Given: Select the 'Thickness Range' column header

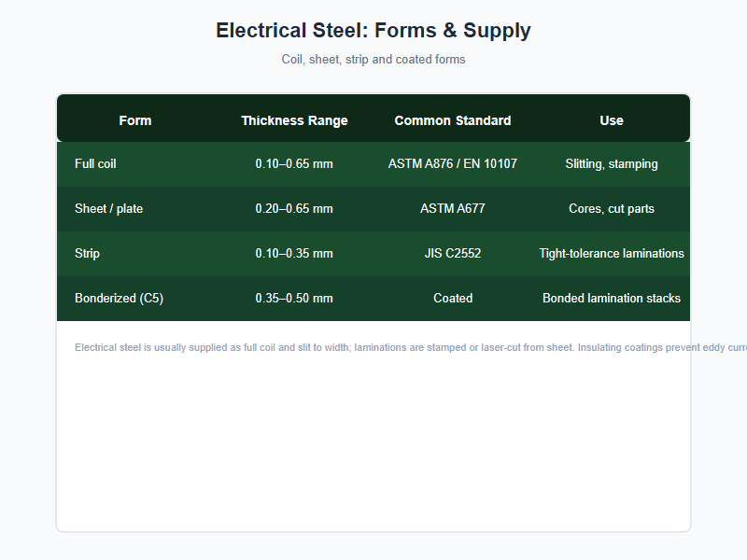Looking at the screenshot, I should [294, 120].
